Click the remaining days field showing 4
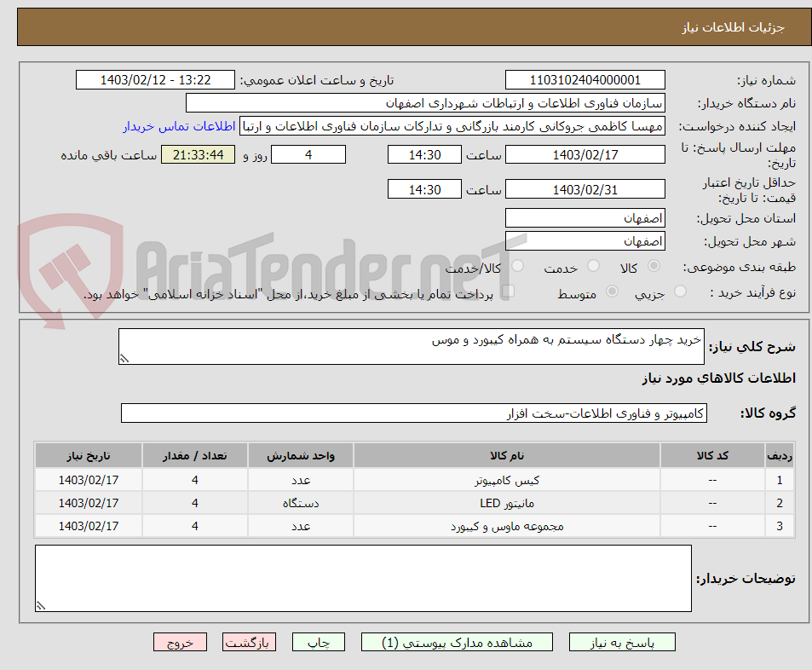The height and width of the screenshot is (670, 812). (x=308, y=154)
